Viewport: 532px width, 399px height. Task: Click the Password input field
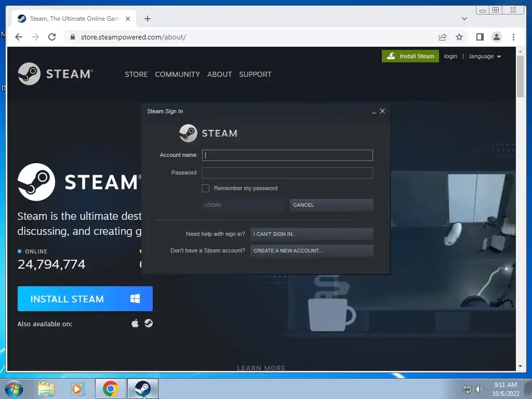[287, 173]
